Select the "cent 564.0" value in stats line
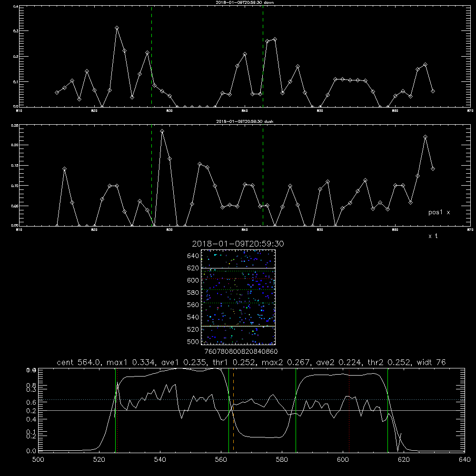476x476 pixels. click(79, 362)
